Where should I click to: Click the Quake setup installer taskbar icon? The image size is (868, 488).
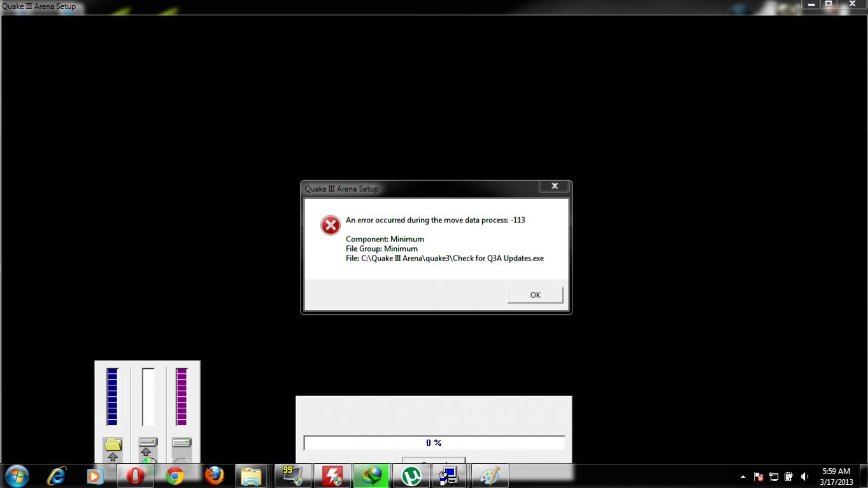tap(450, 476)
